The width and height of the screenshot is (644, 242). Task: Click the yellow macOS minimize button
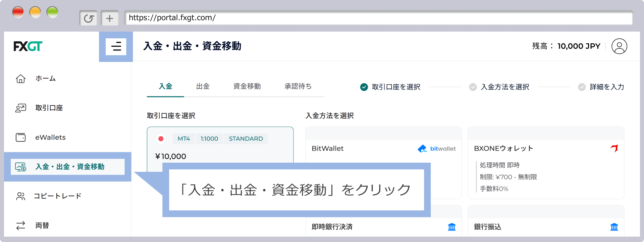pyautogui.click(x=35, y=12)
